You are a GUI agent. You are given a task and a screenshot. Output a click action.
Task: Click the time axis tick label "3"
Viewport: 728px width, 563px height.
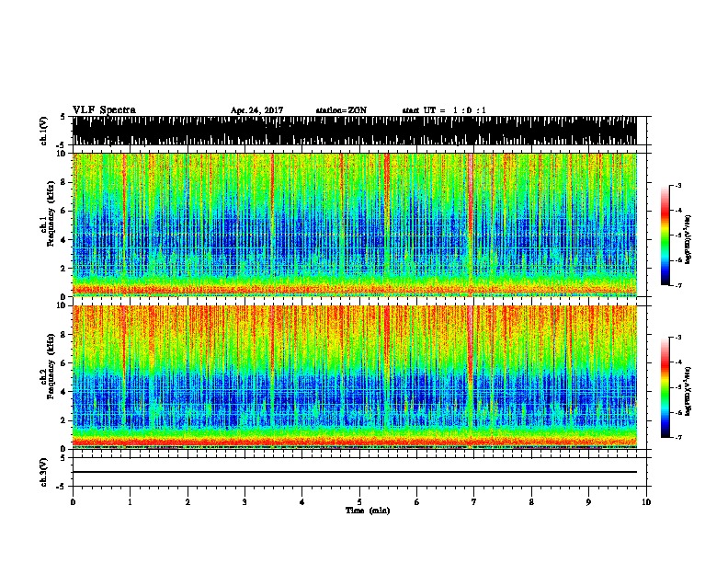pos(245,502)
